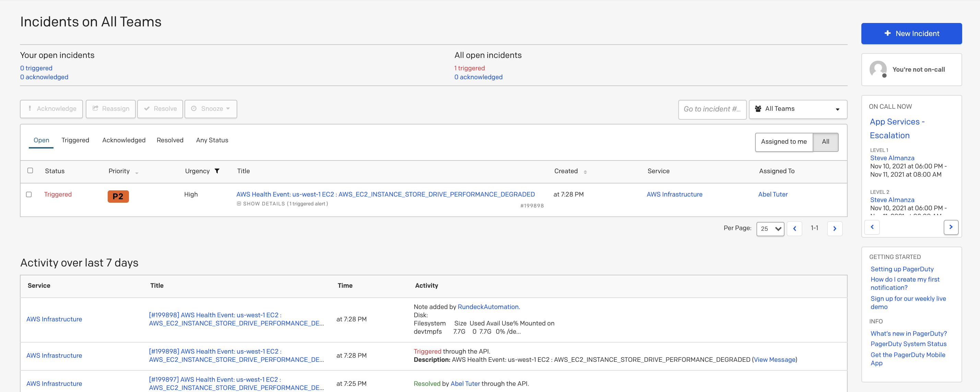Screen dimensions: 980x392
Task: Switch to the Any Status tab
Action: pos(212,140)
